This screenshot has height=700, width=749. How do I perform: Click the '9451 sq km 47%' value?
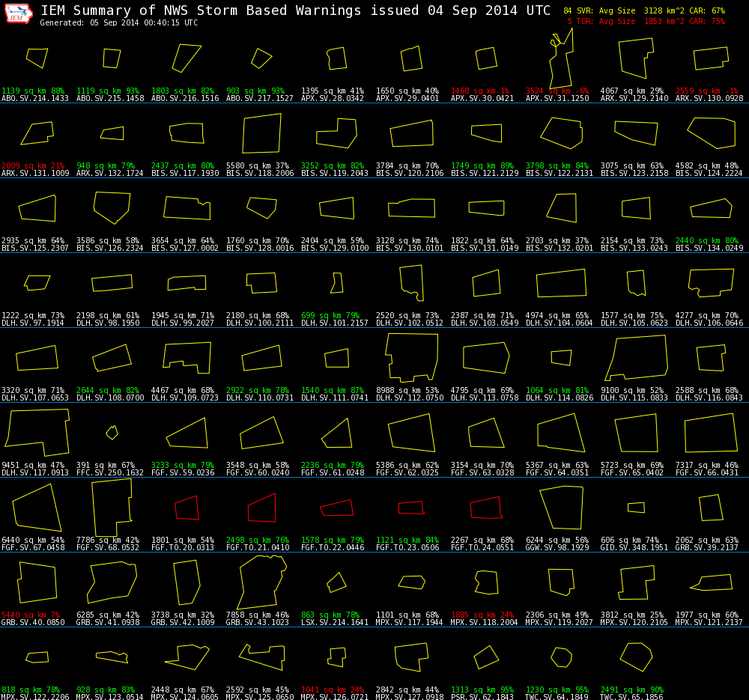[33, 465]
